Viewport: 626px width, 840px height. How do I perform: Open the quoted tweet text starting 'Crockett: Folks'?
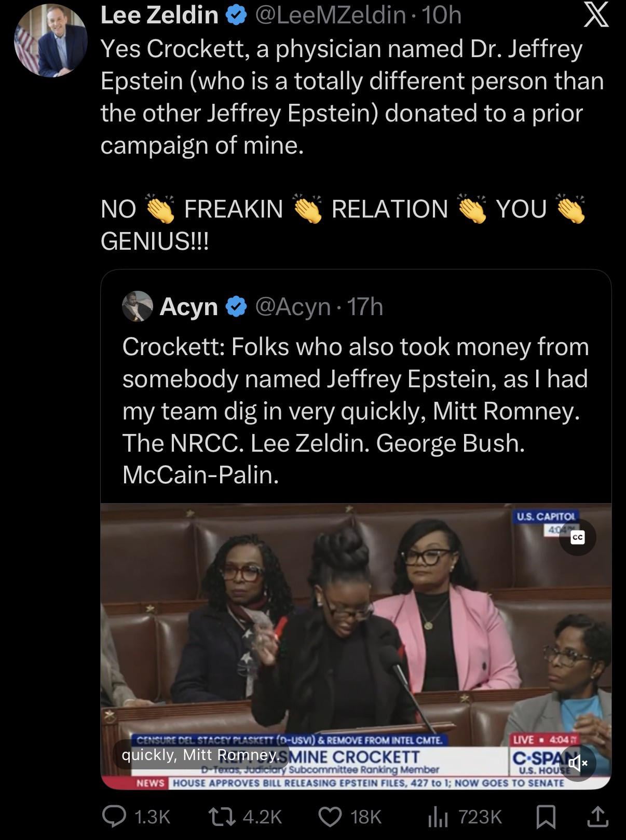click(356, 411)
